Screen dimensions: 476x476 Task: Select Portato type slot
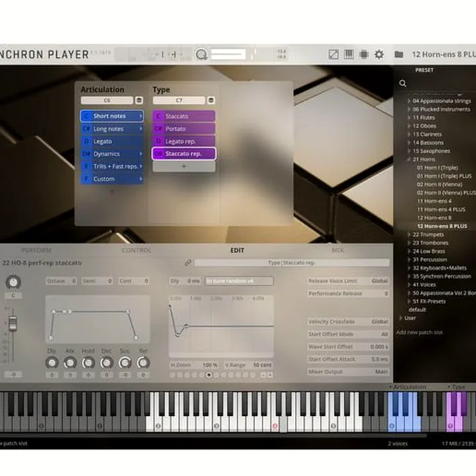pos(184,129)
